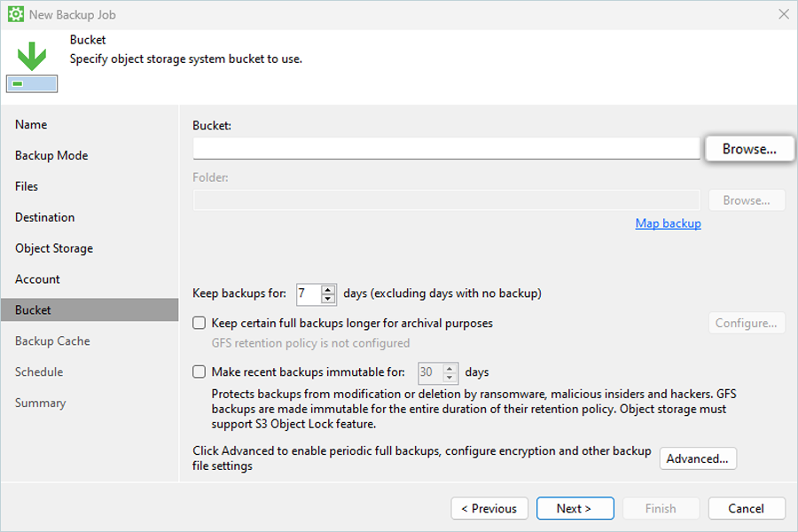This screenshot has width=798, height=532.
Task: Decrease Keep backups for days value
Action: point(328,299)
